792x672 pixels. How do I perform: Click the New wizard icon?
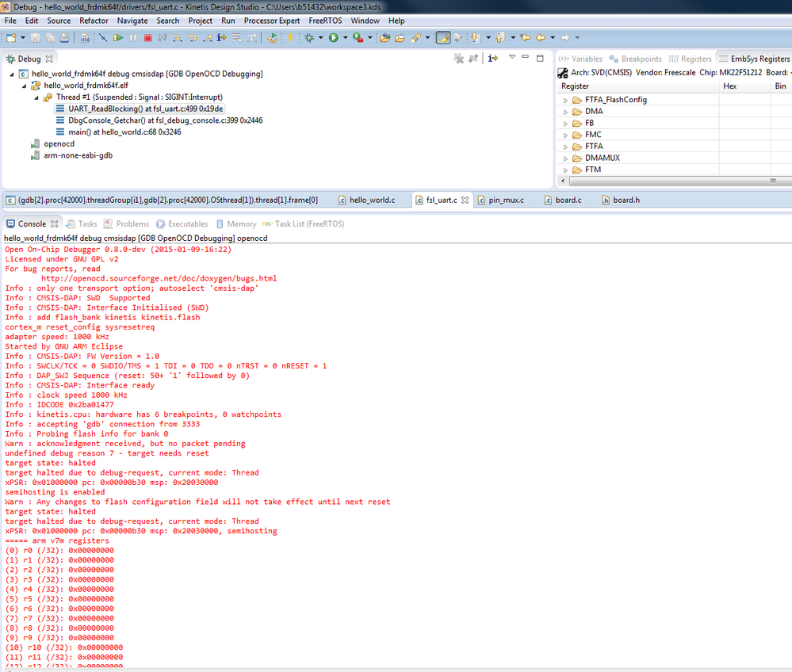tap(11, 38)
